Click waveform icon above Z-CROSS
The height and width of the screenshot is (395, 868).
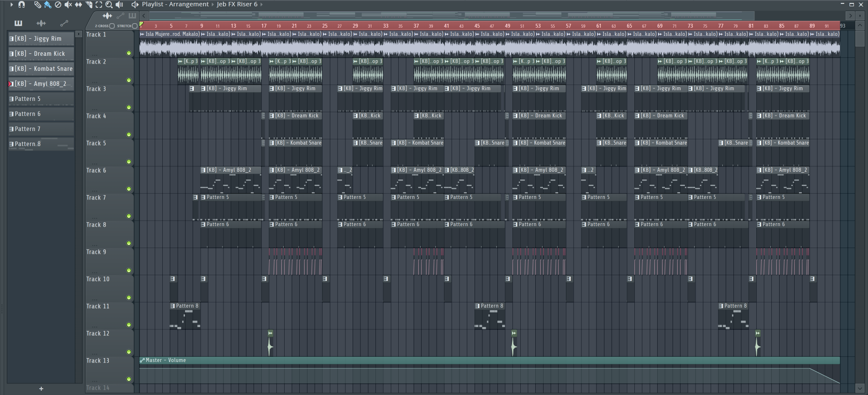[107, 16]
